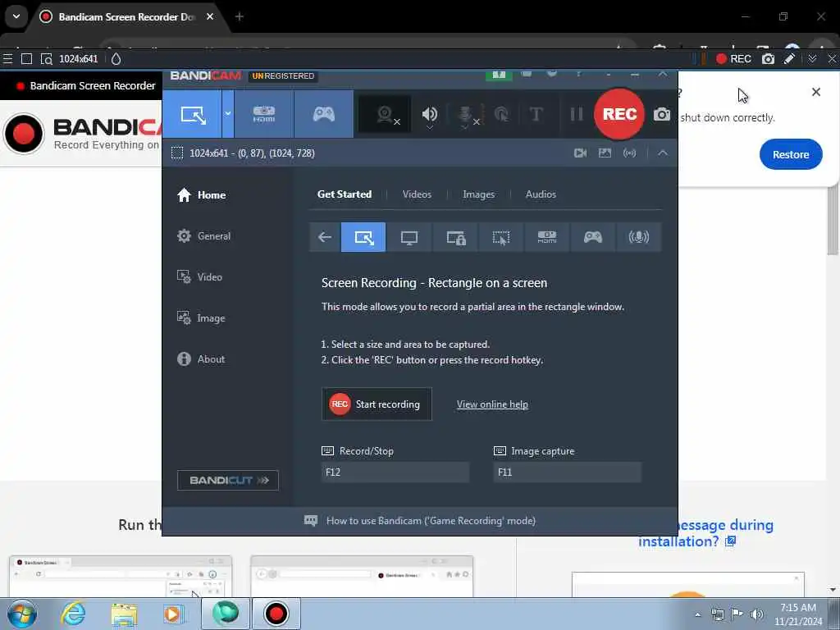Switch to the Audios tab

[x=541, y=194]
